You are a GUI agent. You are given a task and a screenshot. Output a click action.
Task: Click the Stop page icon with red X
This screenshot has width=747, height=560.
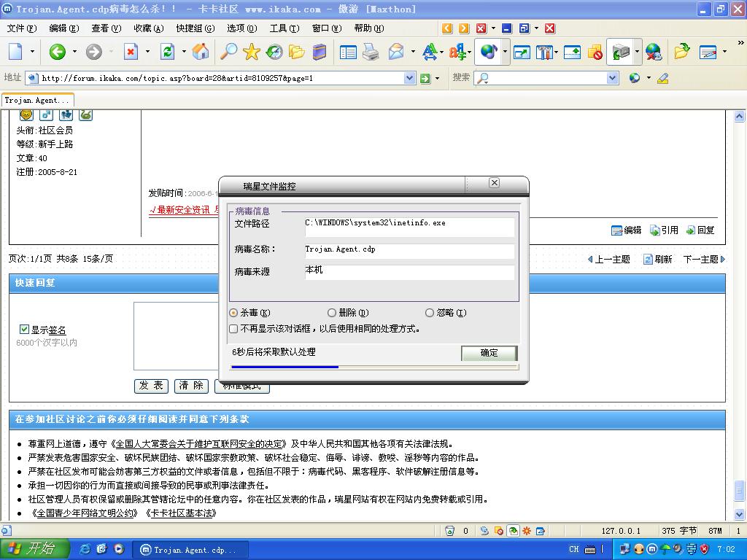(131, 52)
